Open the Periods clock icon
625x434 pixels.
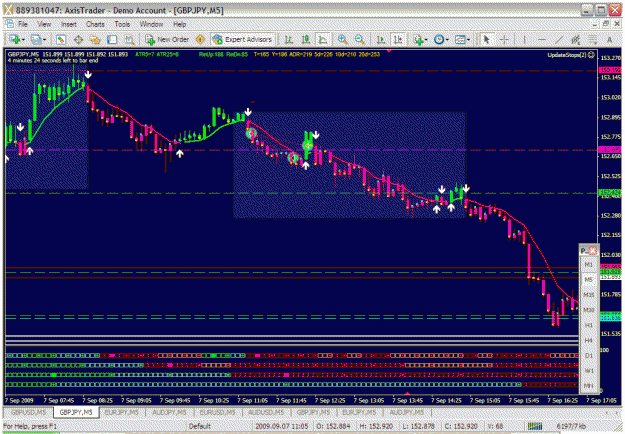tap(439, 39)
